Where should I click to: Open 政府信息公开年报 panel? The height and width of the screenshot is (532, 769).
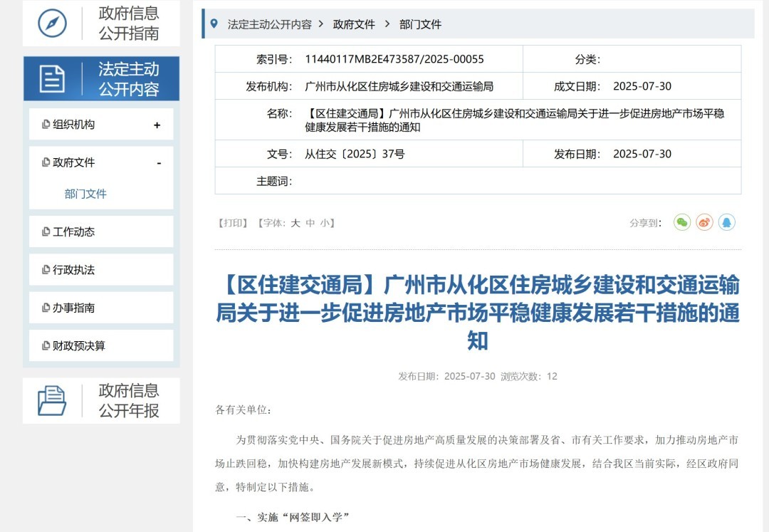tap(102, 400)
